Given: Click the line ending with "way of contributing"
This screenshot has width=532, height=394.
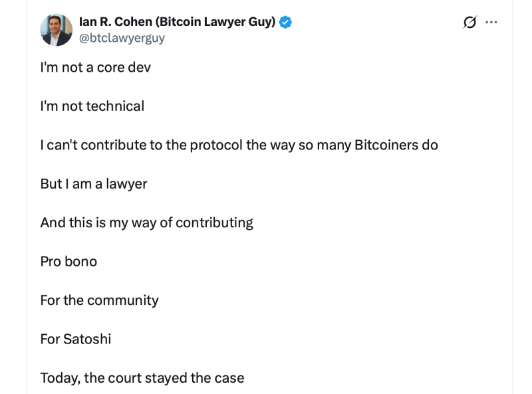Looking at the screenshot, I should point(146,223).
